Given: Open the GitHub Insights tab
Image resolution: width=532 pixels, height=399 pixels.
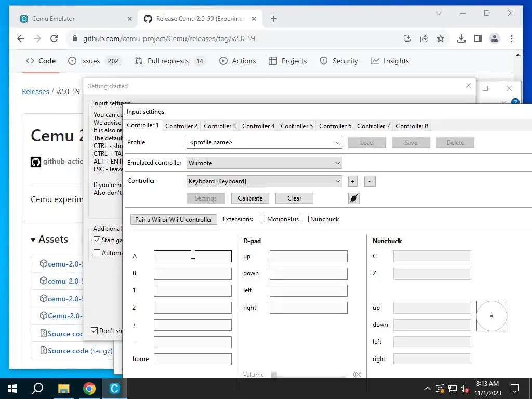Looking at the screenshot, I should [390, 61].
